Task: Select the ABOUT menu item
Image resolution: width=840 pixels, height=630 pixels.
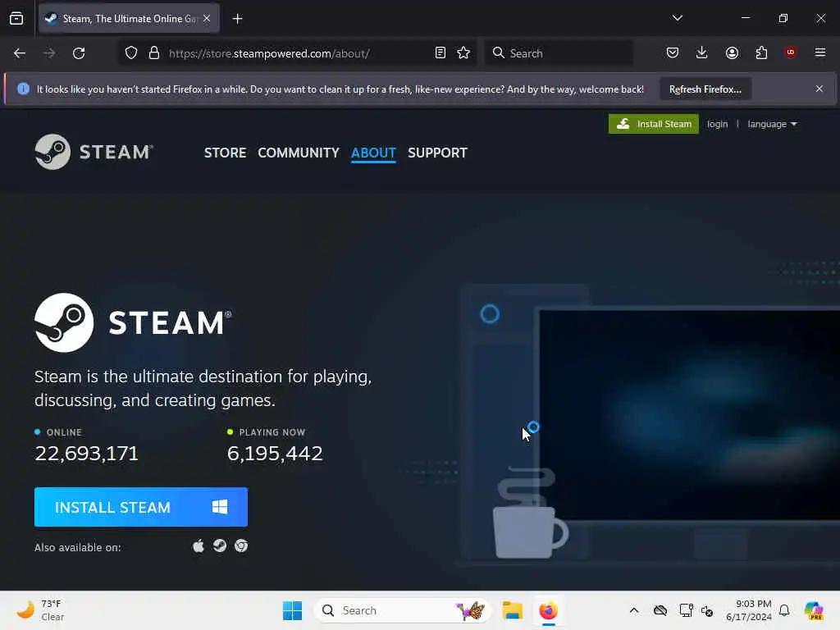Action: point(373,153)
